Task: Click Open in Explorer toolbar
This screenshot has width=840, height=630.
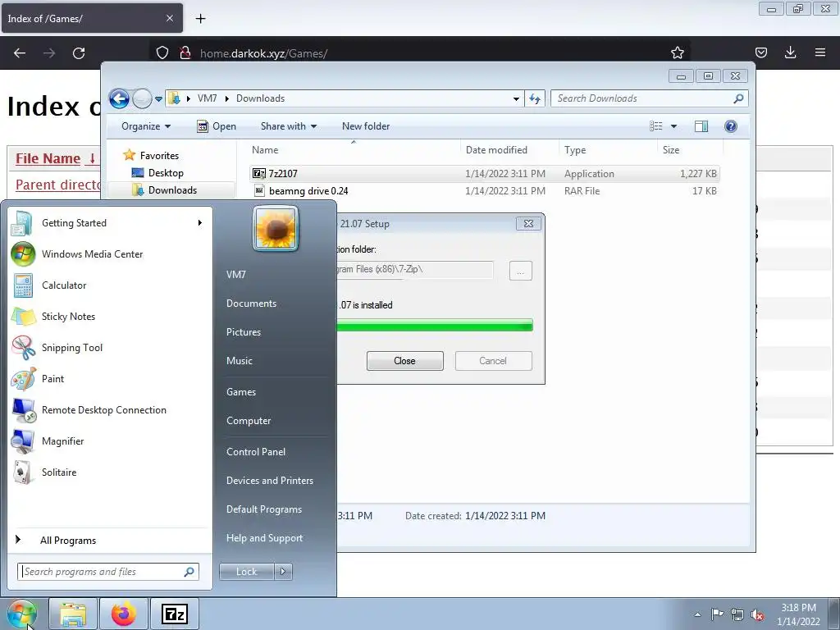Action: click(217, 126)
